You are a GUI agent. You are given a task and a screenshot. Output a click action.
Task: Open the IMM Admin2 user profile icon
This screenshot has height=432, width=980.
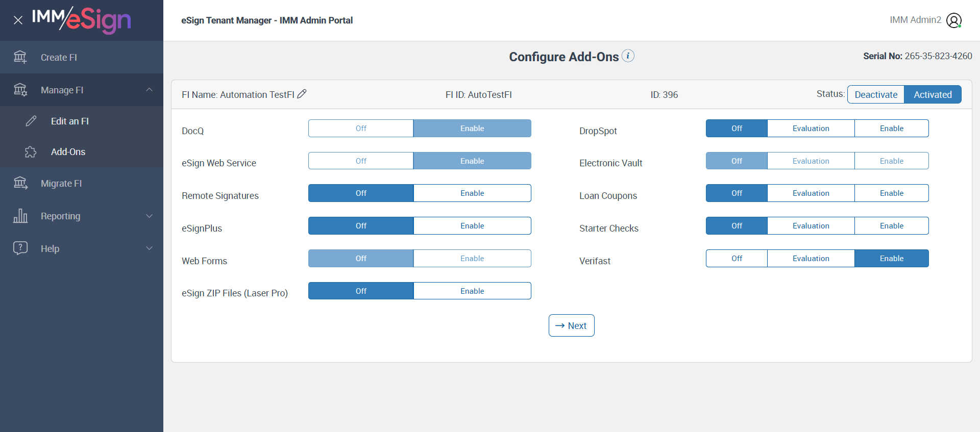953,20
